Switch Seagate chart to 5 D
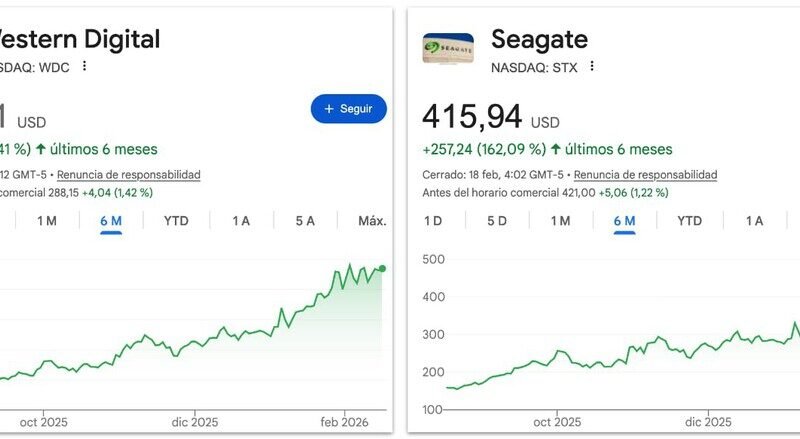 coord(497,221)
